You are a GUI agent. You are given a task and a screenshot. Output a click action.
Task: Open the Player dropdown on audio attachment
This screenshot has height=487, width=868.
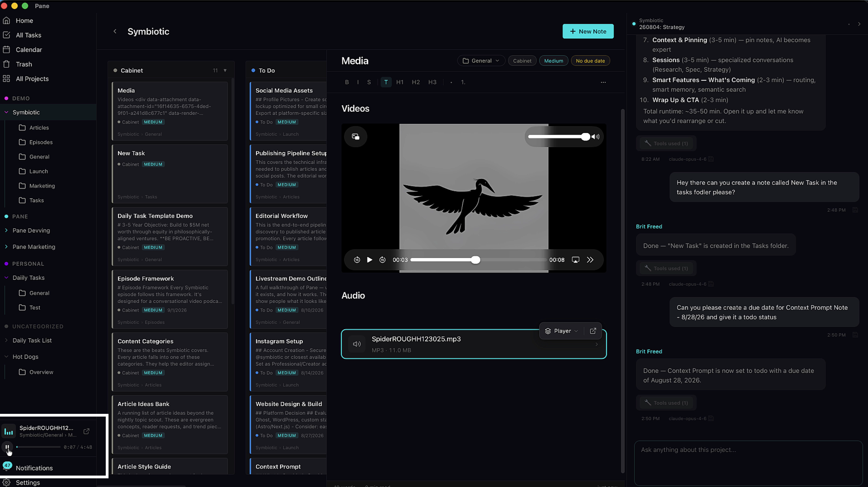pyautogui.click(x=561, y=331)
